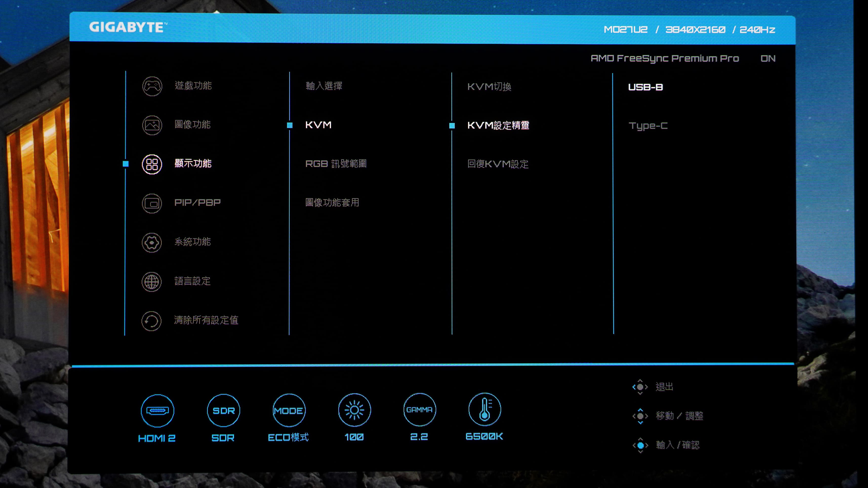The width and height of the screenshot is (868, 488).
Task: Click the joystick icon beside 移動 / 調整
Action: pyautogui.click(x=640, y=416)
